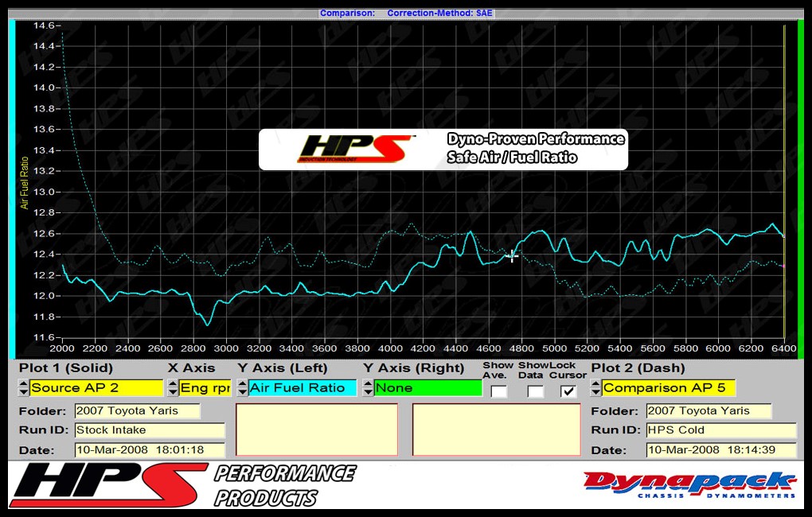This screenshot has width=812, height=517.
Task: Click the HPS Cold Run ID field
Action: point(721,430)
